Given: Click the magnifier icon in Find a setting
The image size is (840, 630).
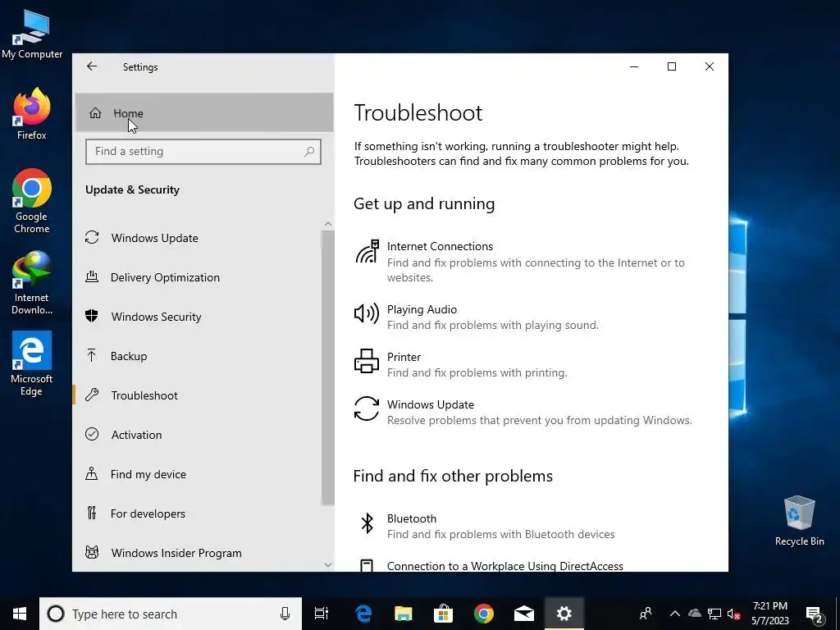Looking at the screenshot, I should (309, 152).
